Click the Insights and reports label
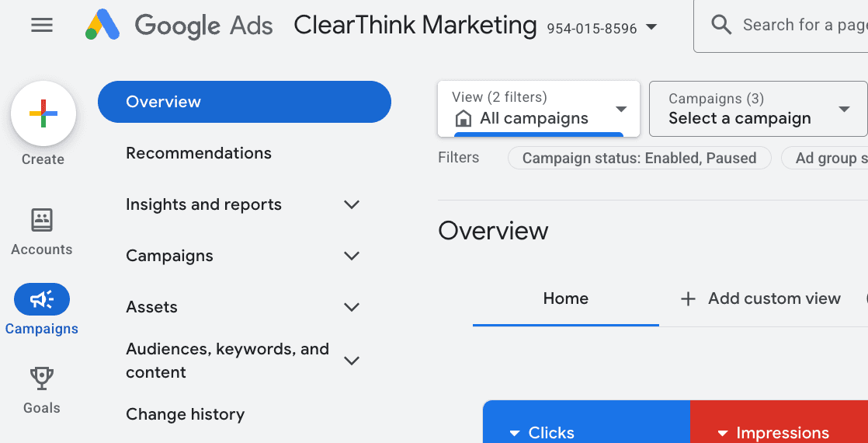This screenshot has height=443, width=868. (x=203, y=204)
